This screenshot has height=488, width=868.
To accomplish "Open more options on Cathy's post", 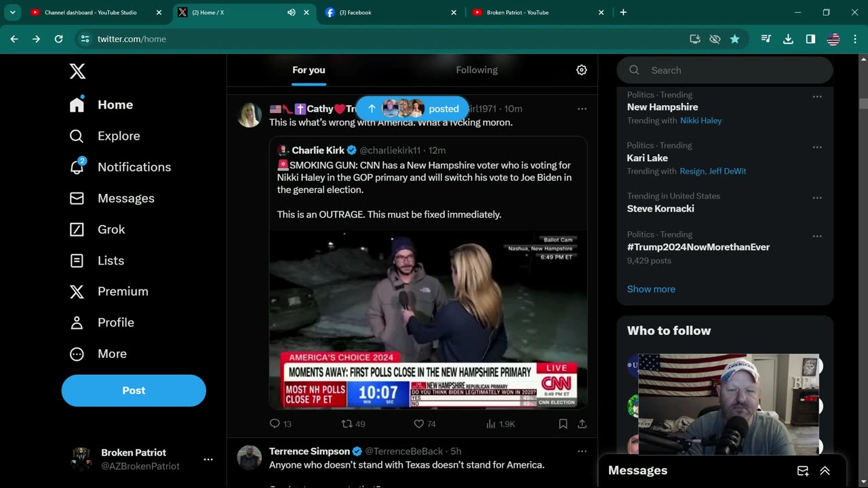I will [582, 108].
